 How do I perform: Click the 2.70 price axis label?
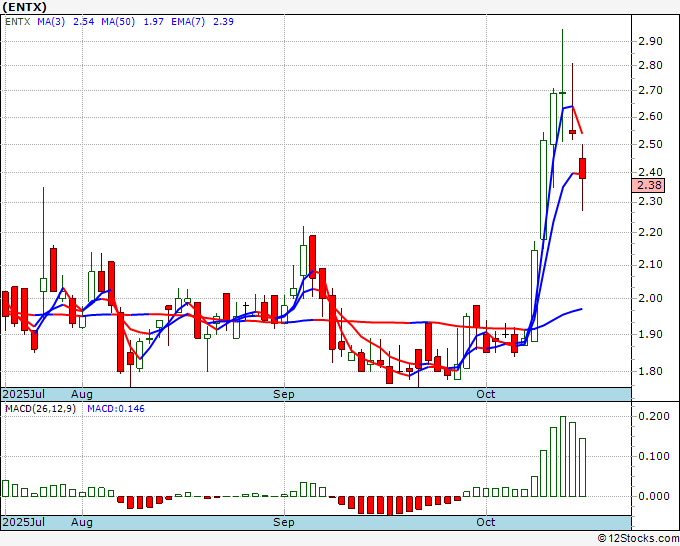[x=650, y=91]
